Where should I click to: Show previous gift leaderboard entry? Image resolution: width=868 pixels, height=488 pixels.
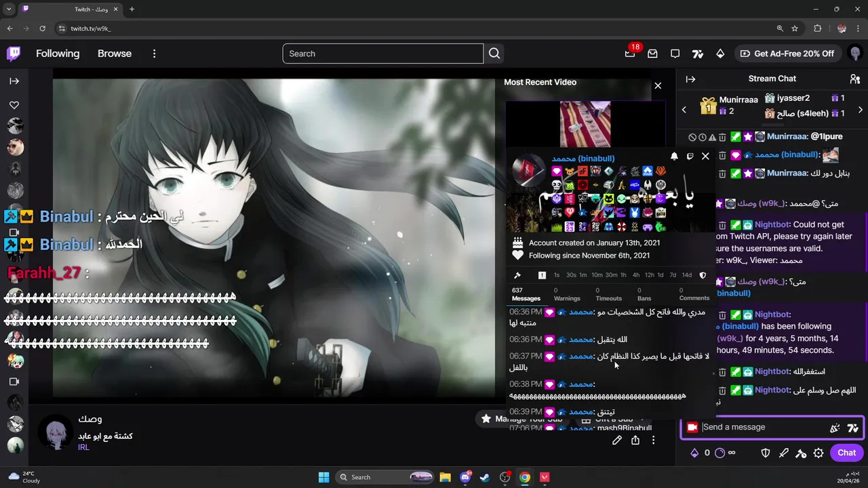point(684,109)
